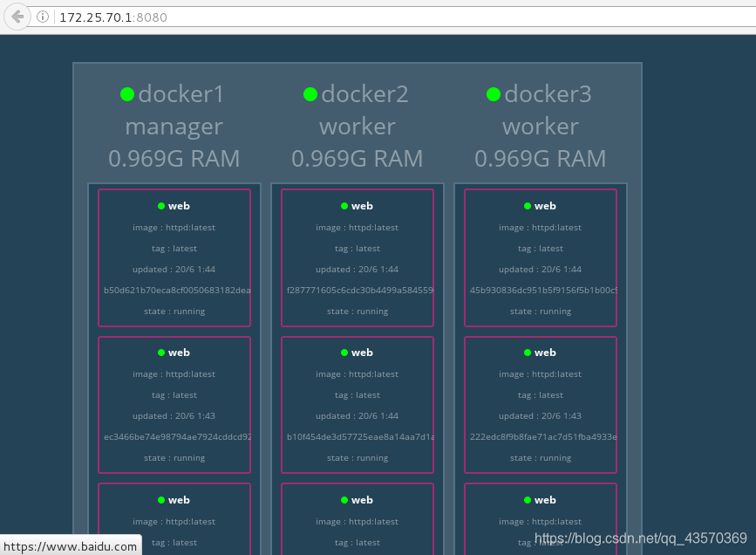The height and width of the screenshot is (555, 756).
Task: Click the green status dot next to docker2
Action: pyautogui.click(x=310, y=93)
